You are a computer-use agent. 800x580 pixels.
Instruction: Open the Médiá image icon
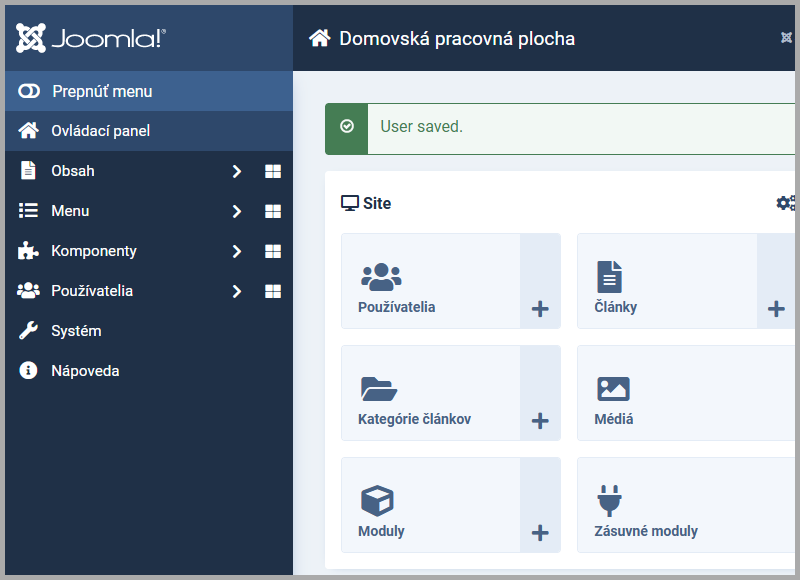coord(612,387)
